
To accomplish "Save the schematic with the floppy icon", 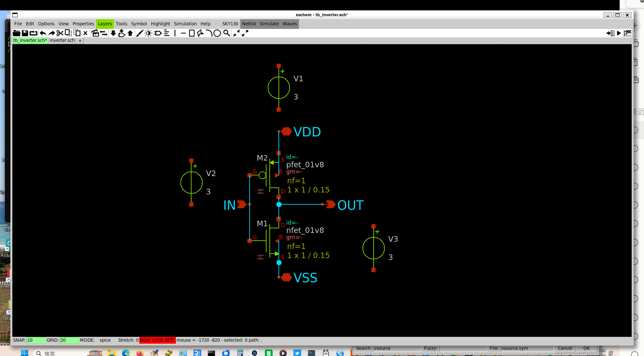I will [25, 33].
